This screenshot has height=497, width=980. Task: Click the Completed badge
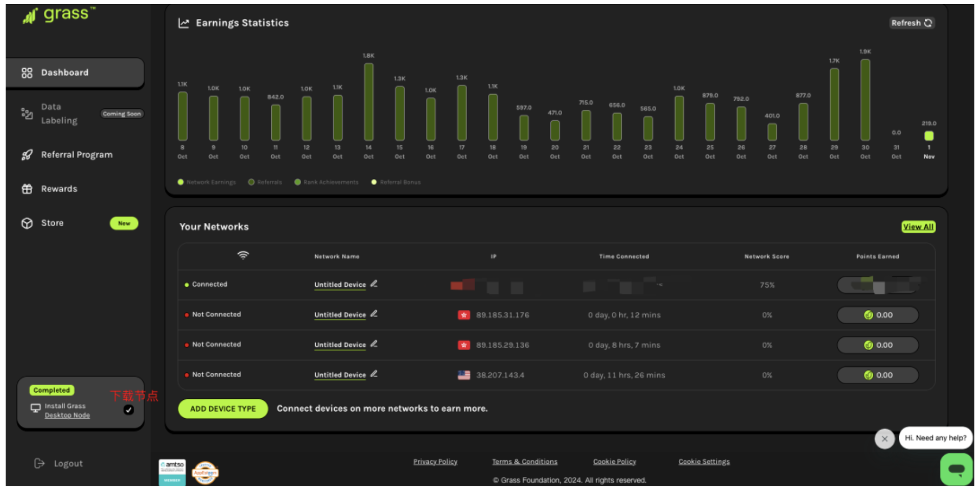(52, 390)
